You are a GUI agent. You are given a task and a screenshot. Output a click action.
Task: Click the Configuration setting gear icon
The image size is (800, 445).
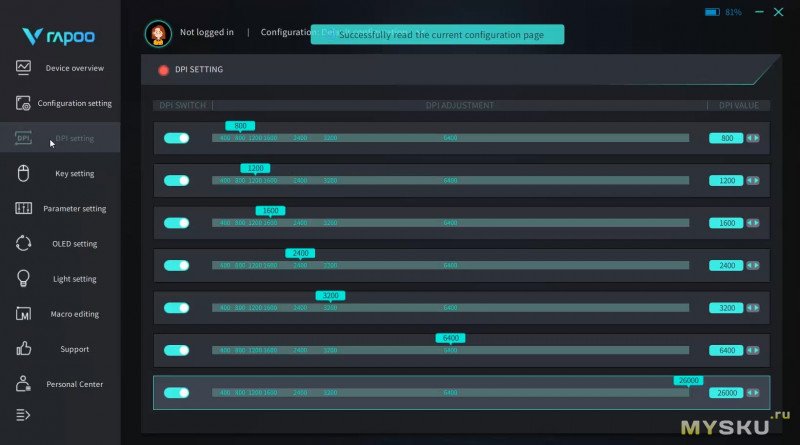point(24,103)
